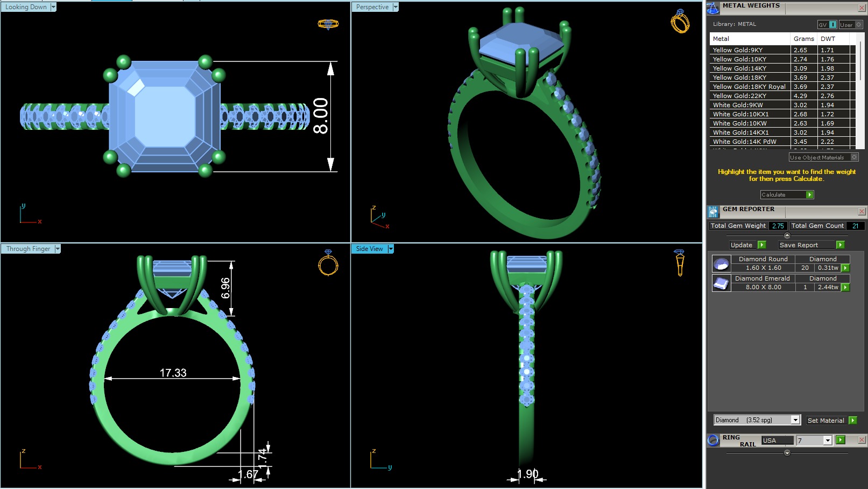
Task: Click the Diamond Emerald gem thumbnail
Action: coord(721,283)
